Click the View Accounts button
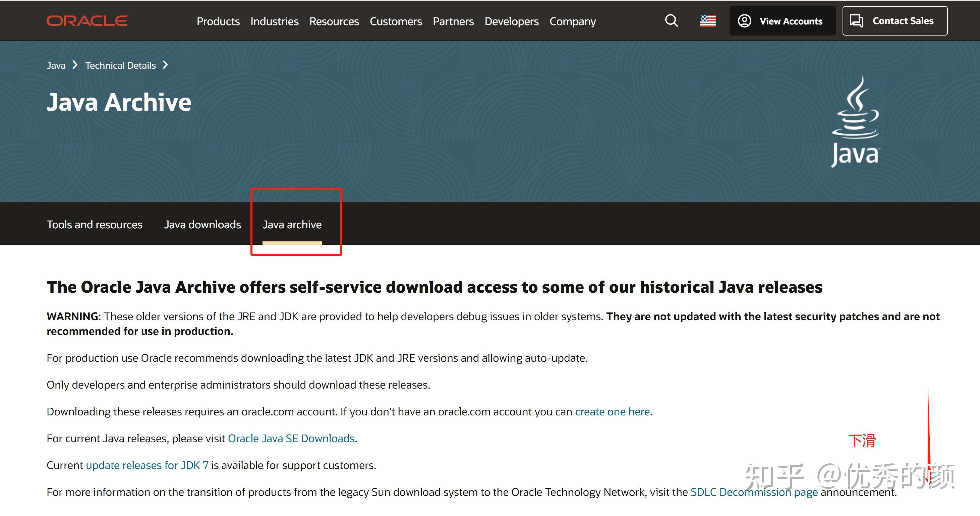Viewport: 980px width, 516px height. (x=782, y=21)
